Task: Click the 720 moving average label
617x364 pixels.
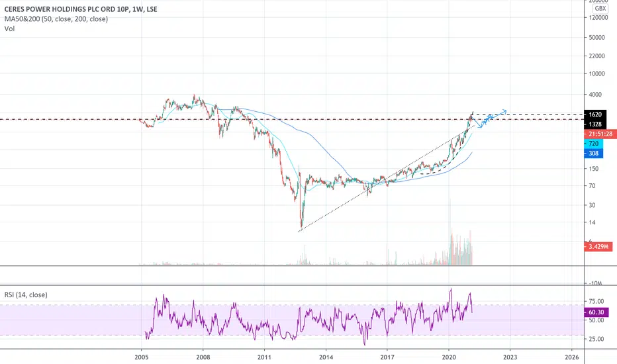Action: pos(593,144)
